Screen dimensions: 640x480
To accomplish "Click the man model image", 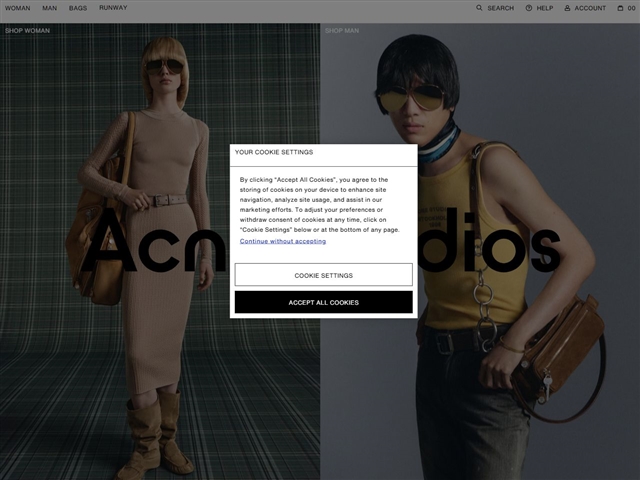I will [480, 251].
